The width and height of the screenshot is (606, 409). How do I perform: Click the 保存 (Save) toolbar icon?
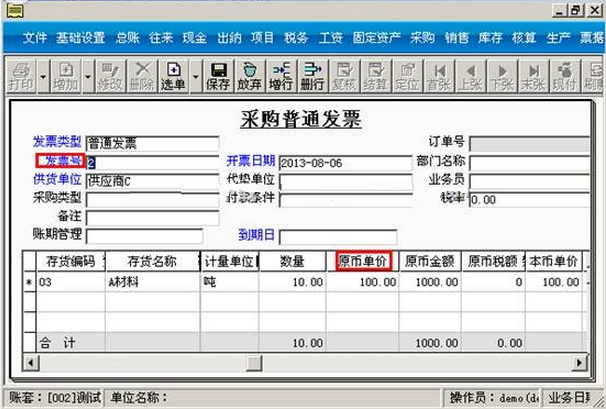pos(218,76)
